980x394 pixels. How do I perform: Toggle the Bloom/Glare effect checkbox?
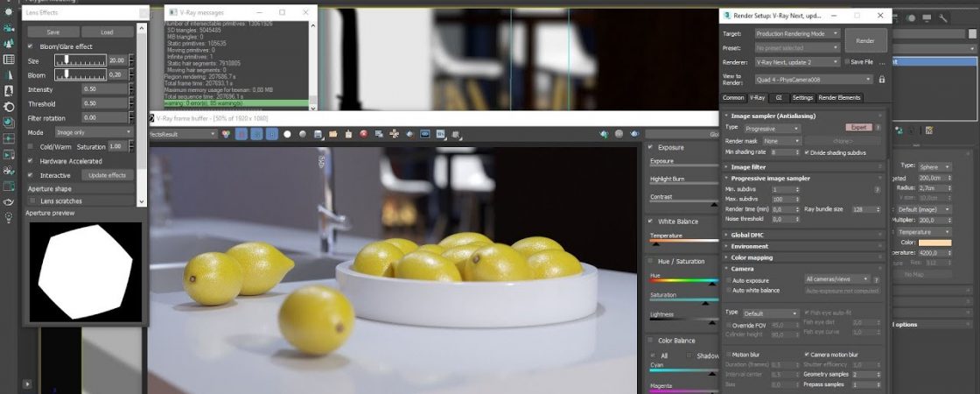click(x=30, y=46)
